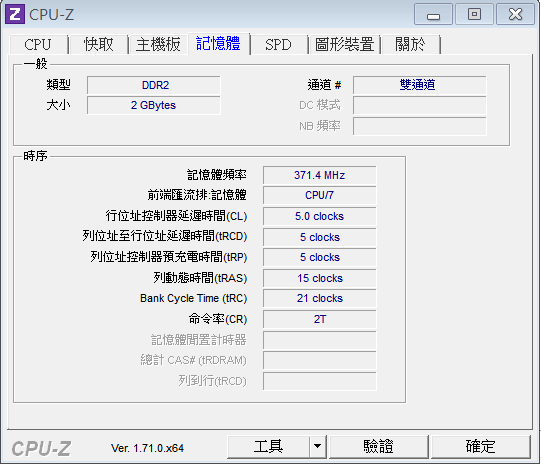Click the Ver. 1.71.0.x64 version text
Screen dimensions: 541x466
(x=147, y=448)
